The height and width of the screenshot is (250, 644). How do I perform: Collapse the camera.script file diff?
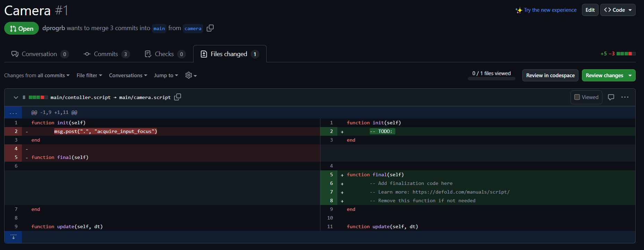16,97
